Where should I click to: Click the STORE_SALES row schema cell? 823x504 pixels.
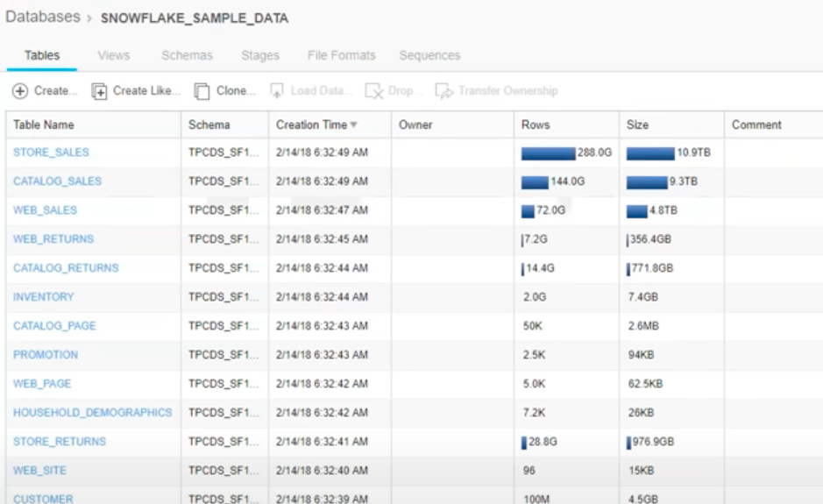coord(223,153)
